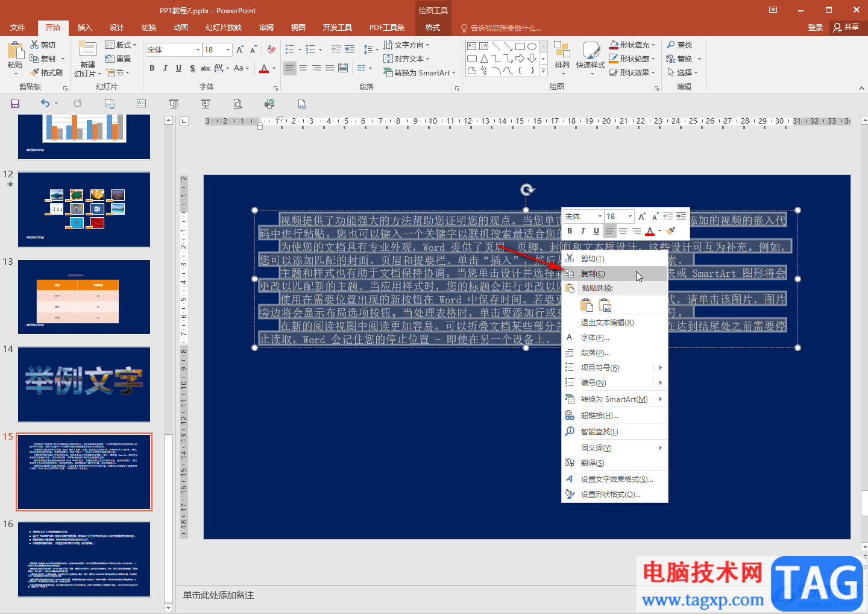Open the Shape Effects (形状效果) dropdown
868x614 pixels.
632,72
